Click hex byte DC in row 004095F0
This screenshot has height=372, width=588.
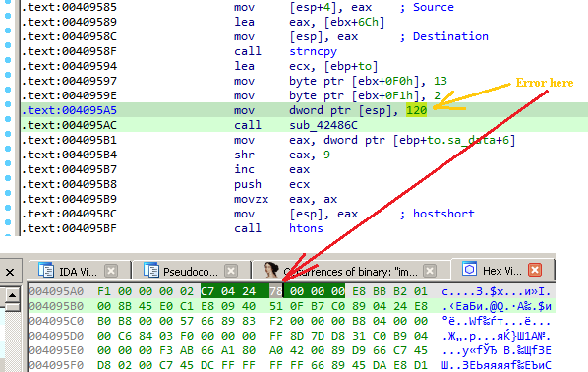pos(207,365)
